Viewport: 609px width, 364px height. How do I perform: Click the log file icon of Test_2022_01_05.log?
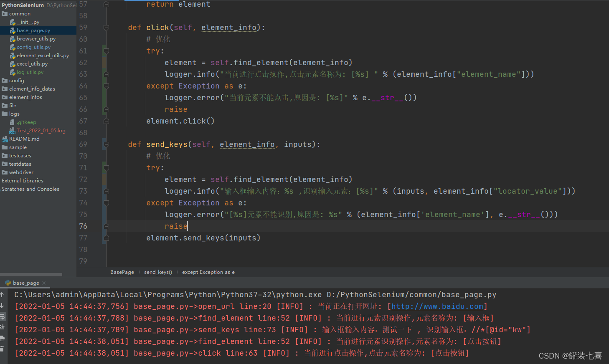pyautogui.click(x=13, y=131)
